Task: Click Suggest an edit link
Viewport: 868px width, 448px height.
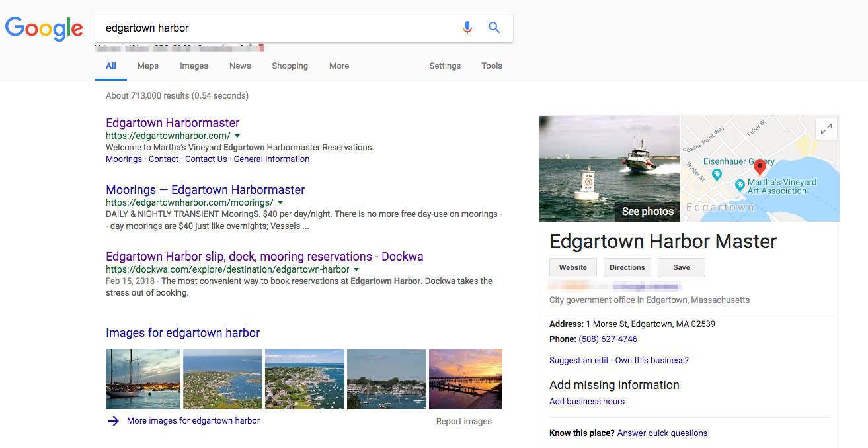Action: pos(579,361)
